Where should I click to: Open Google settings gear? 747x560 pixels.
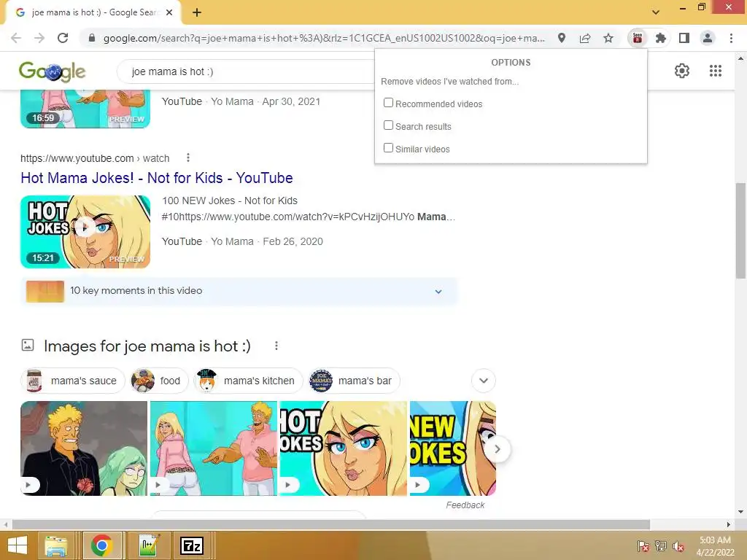coord(682,71)
